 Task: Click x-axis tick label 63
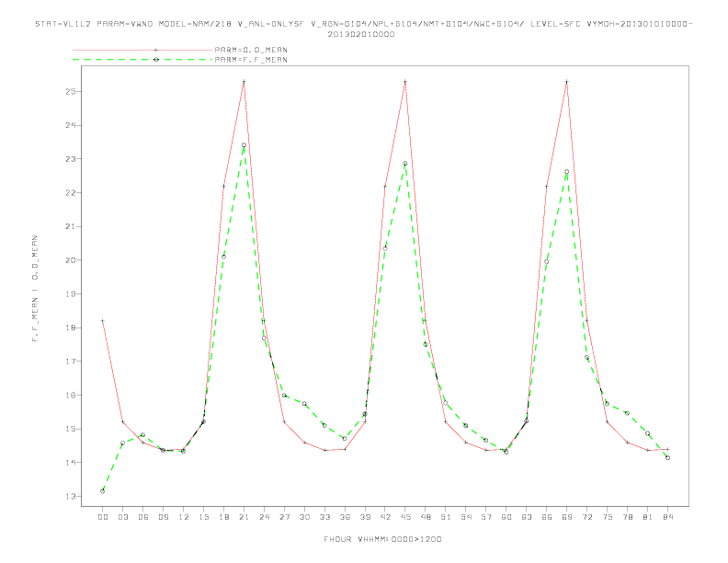coord(527,517)
